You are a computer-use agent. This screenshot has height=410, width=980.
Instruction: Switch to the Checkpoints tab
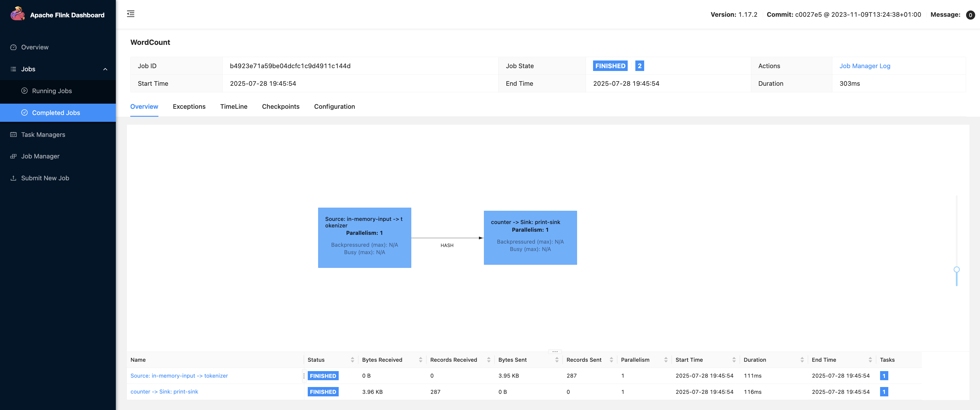click(281, 106)
